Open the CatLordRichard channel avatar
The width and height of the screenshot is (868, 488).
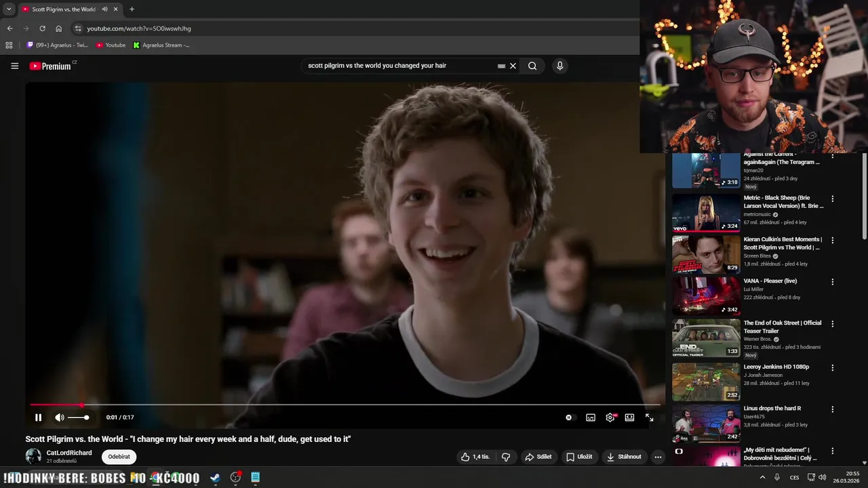point(33,457)
